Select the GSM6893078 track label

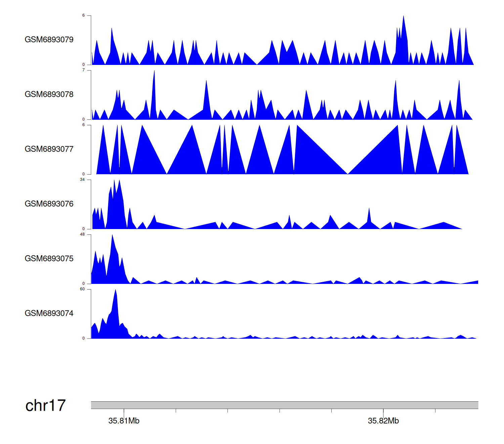pyautogui.click(x=49, y=95)
